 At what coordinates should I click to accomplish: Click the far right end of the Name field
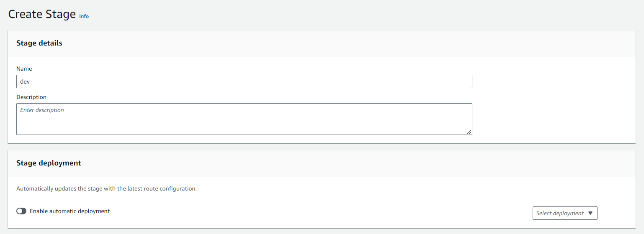tap(467, 81)
